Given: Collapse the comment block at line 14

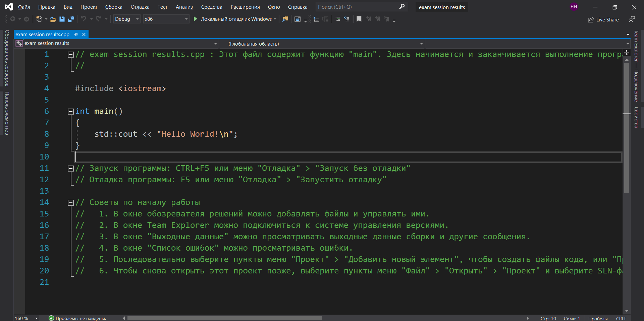Looking at the screenshot, I should tap(71, 203).
